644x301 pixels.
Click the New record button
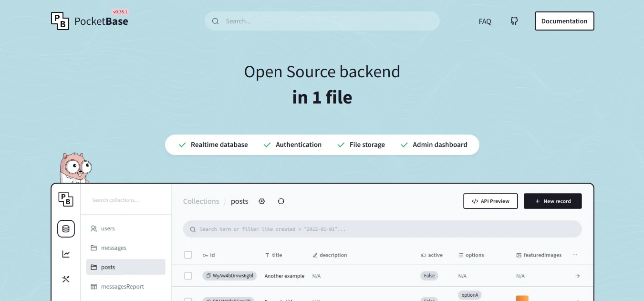[553, 201]
